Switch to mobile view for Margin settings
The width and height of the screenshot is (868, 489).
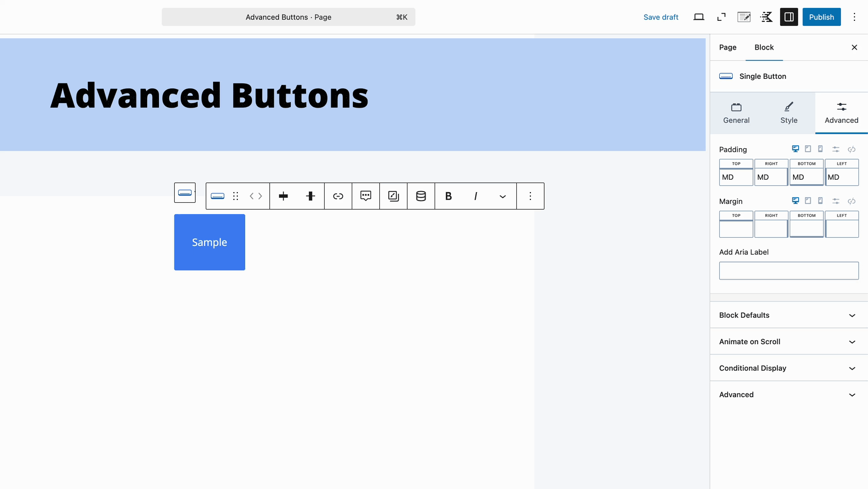pyautogui.click(x=820, y=201)
